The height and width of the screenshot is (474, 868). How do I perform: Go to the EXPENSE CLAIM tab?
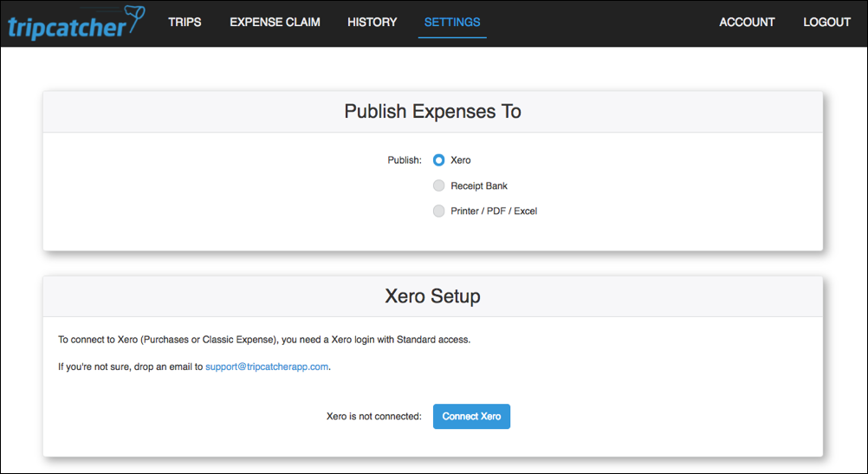pyautogui.click(x=275, y=23)
